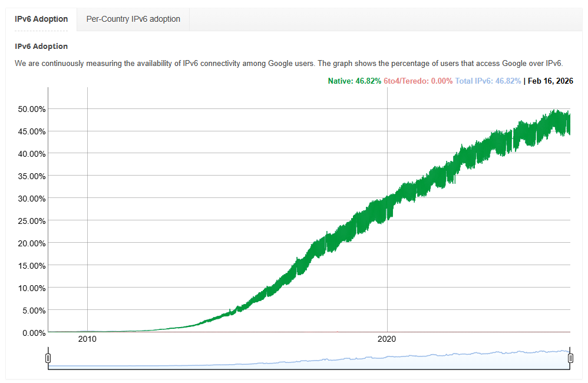Click the bold IPv6 Adoption section heading
The image size is (588, 383).
[x=41, y=46]
